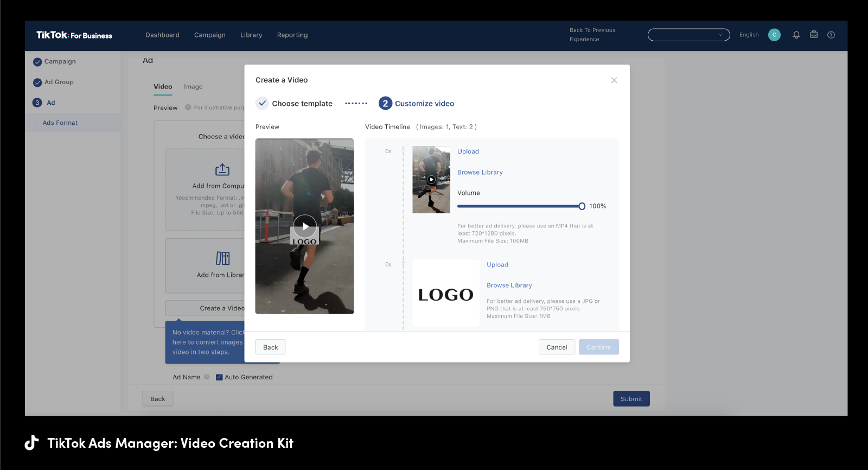Viewport: 868px width, 470px height.
Task: Click the Upload link for video clip
Action: [468, 152]
